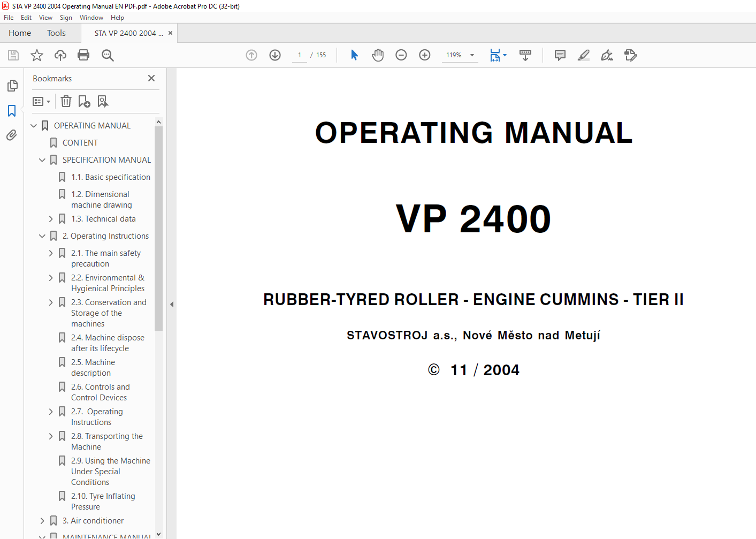756x539 pixels.
Task: Expand 2.7. Operating Instructions bookmark
Action: pyautogui.click(x=51, y=412)
